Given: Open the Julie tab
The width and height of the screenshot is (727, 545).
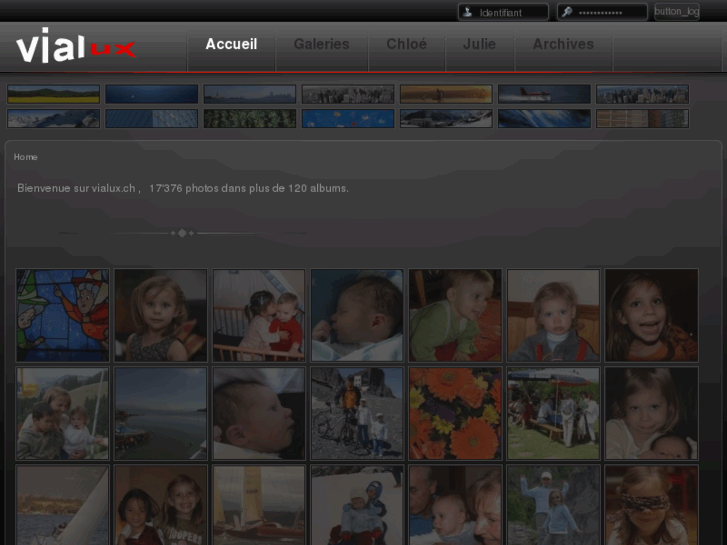Looking at the screenshot, I should point(479,44).
